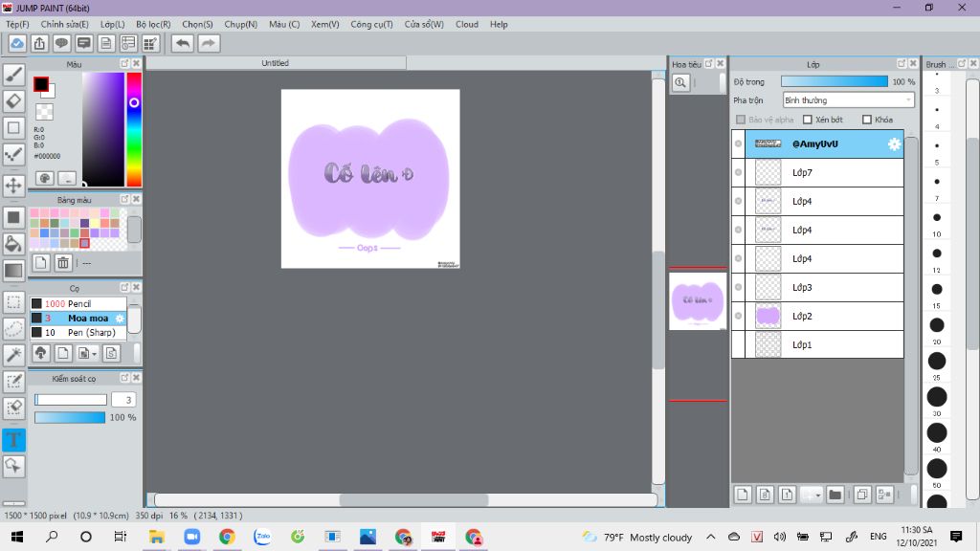The height and width of the screenshot is (551, 980).
Task: Toggle the Khóa checkbox
Action: [867, 120]
